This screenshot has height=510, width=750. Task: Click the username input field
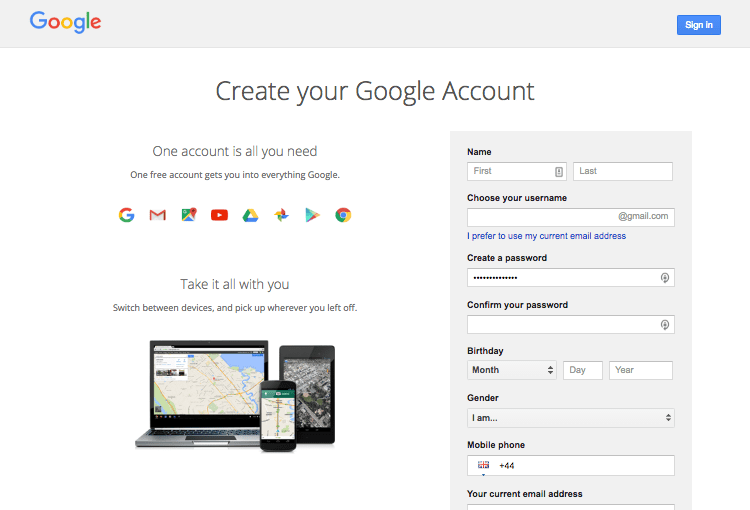pos(571,217)
